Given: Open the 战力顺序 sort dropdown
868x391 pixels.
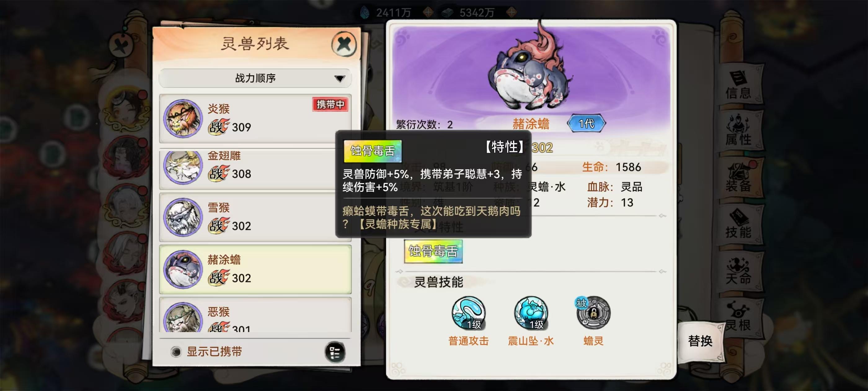Looking at the screenshot, I should [x=255, y=78].
